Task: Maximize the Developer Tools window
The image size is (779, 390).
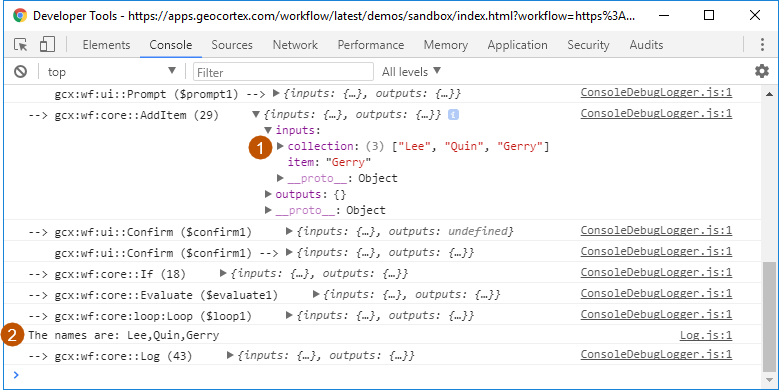Action: (709, 15)
